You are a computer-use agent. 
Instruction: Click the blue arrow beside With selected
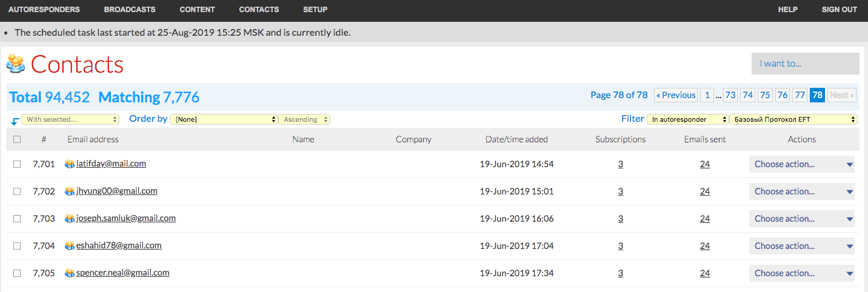[15, 122]
